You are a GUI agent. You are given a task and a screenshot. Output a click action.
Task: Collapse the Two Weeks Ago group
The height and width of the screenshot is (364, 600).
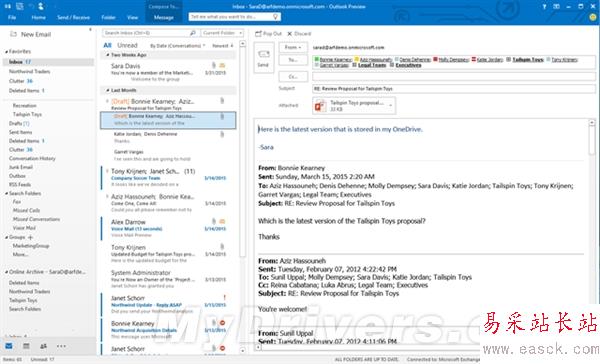tap(108, 55)
